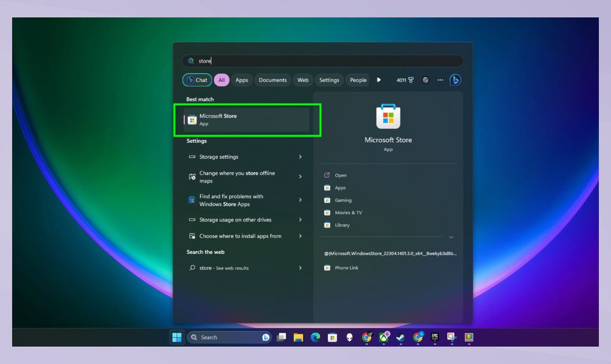Screen dimensions: 611x364
Task: Expand more Microsoft Store commands with the chevron
Action: [451, 237]
